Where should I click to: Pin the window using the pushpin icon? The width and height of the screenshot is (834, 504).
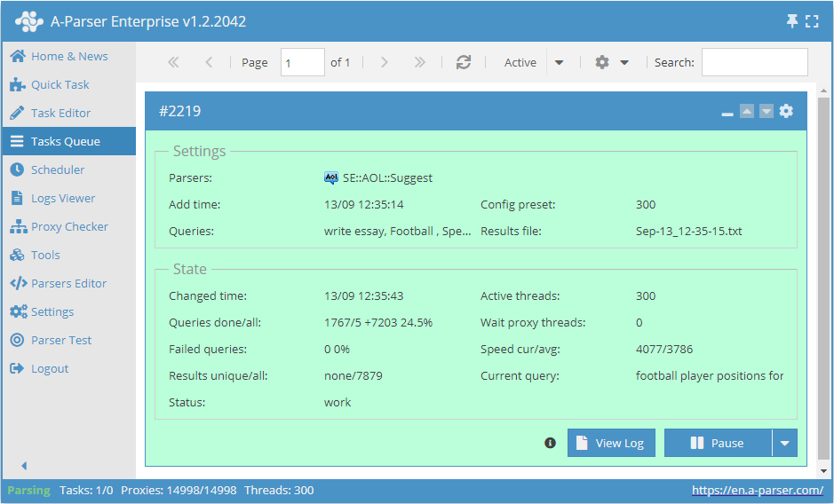point(792,21)
